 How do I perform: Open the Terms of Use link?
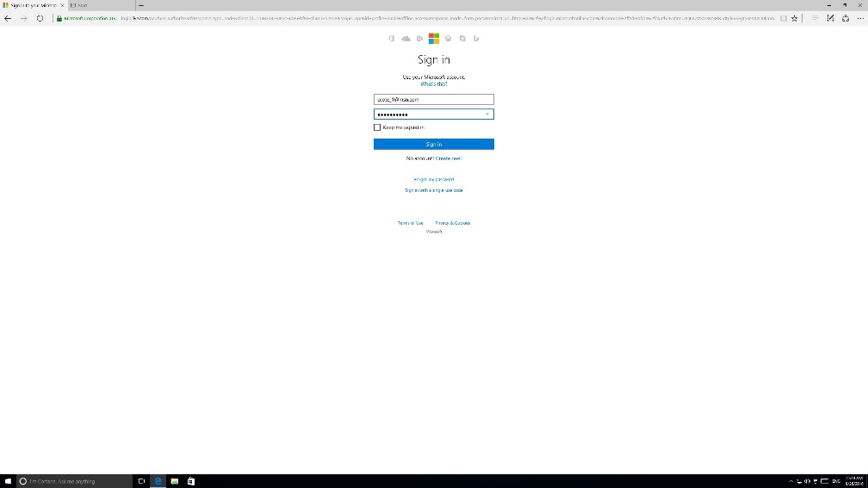[410, 223]
